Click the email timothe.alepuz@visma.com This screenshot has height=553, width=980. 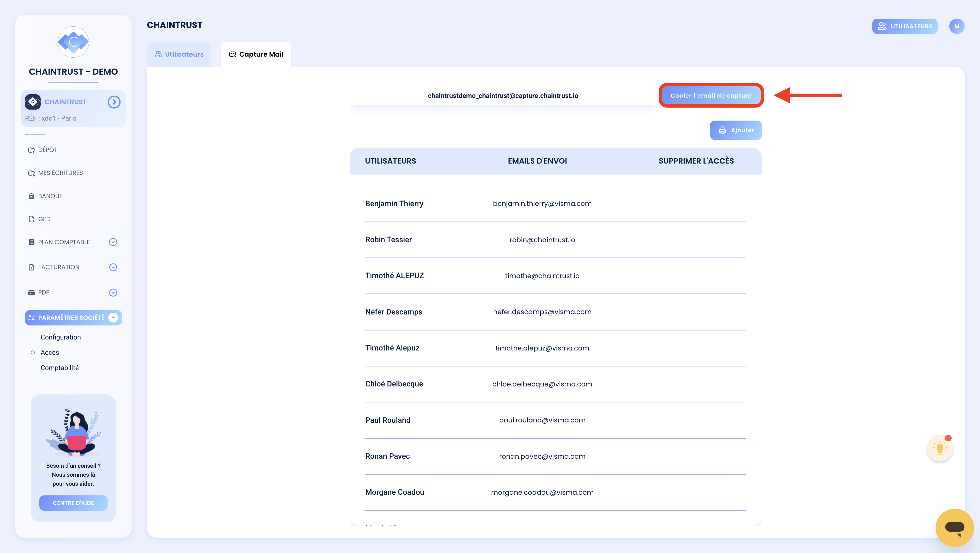click(542, 348)
